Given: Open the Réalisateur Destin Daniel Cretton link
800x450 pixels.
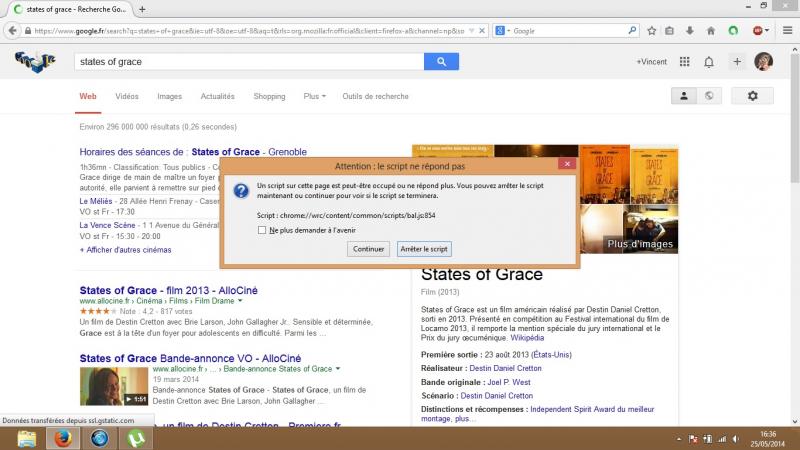Looking at the screenshot, I should click(x=505, y=368).
